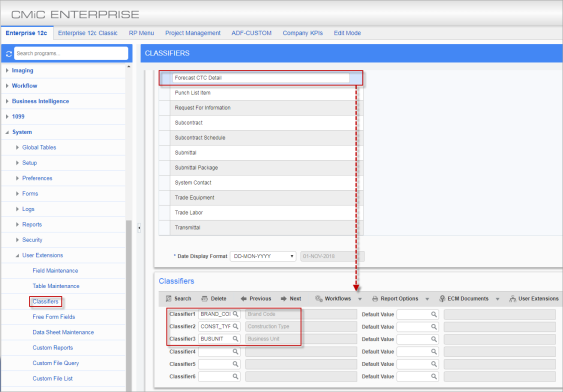563x392 pixels.
Task: Expand the Global Tables node
Action: tap(17, 148)
